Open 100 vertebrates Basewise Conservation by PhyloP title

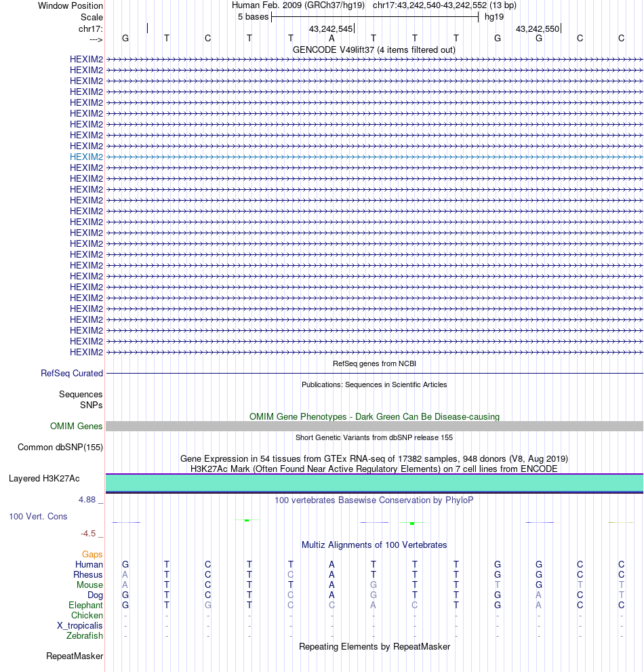coord(374,500)
